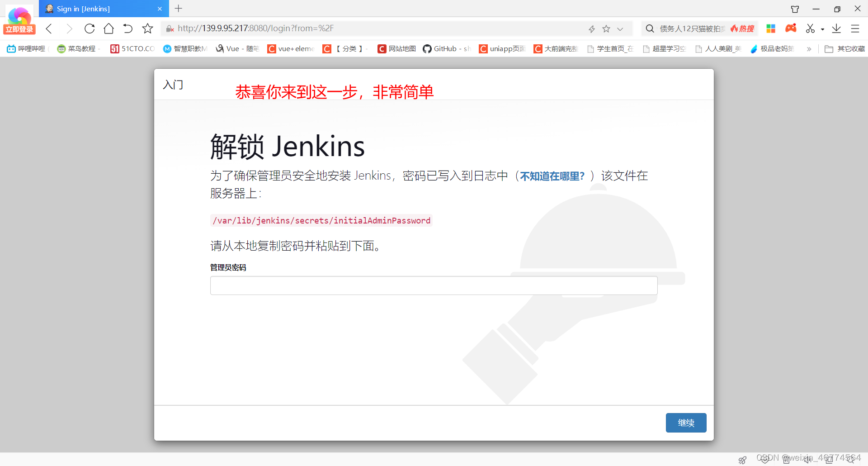Open the 51CTO.CO bookmark
The width and height of the screenshot is (868, 466).
[132, 48]
